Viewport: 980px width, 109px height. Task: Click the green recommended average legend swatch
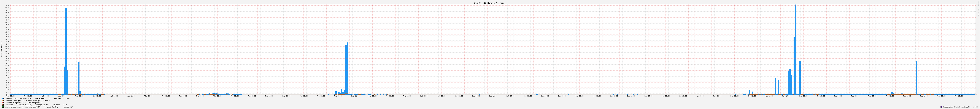3,107
